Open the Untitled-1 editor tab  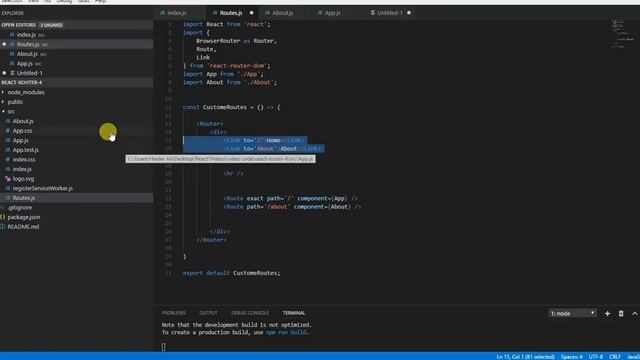[x=389, y=13]
